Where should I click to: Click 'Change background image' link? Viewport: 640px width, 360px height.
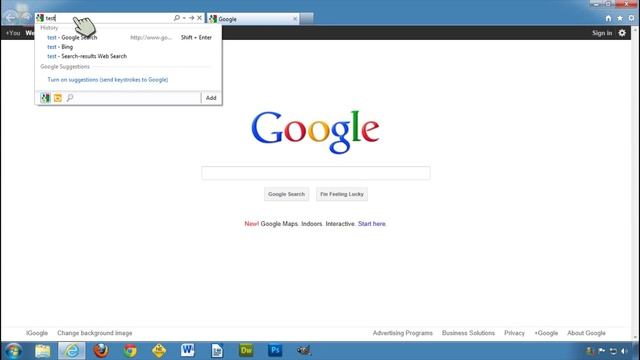pos(95,333)
